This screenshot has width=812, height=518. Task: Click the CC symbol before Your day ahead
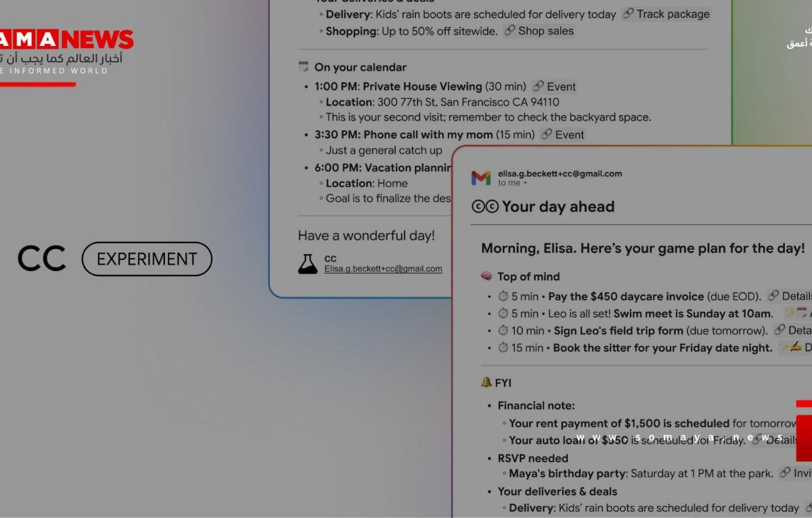(x=484, y=207)
